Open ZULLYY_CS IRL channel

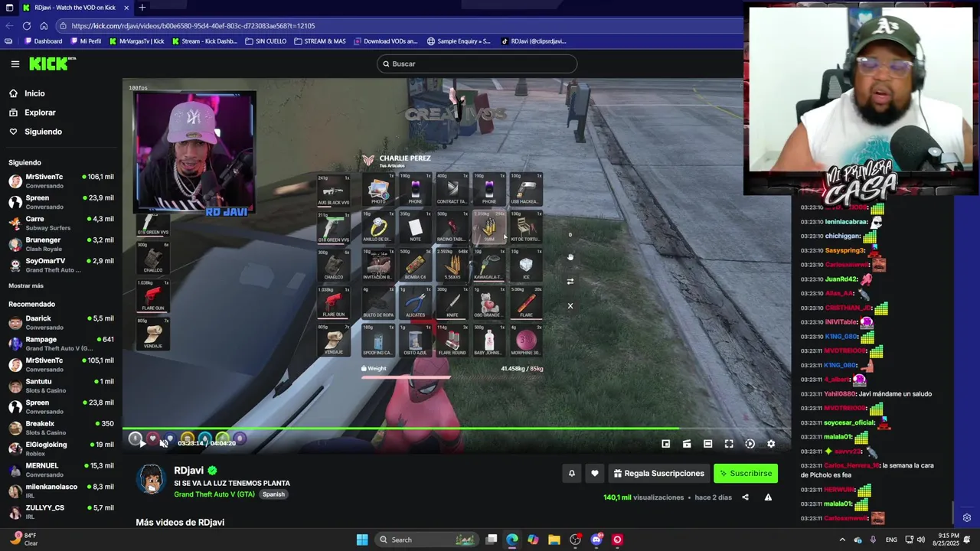coord(61,511)
